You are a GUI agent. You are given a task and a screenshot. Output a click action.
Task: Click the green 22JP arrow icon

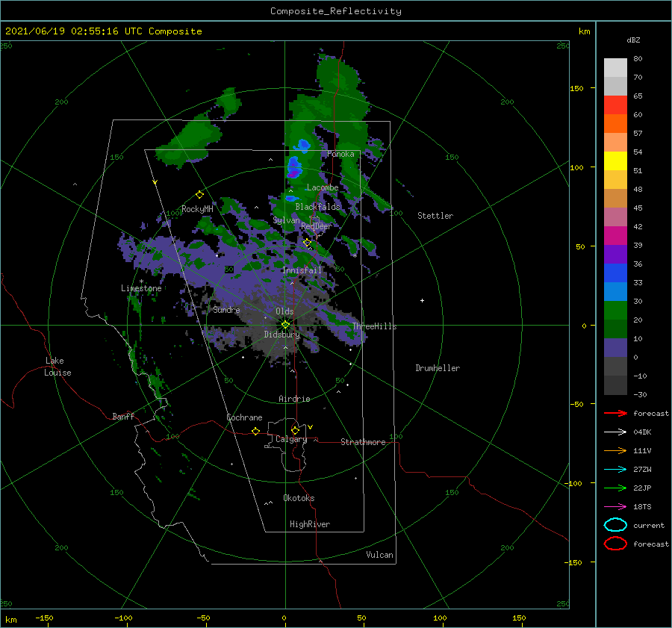[x=615, y=488]
